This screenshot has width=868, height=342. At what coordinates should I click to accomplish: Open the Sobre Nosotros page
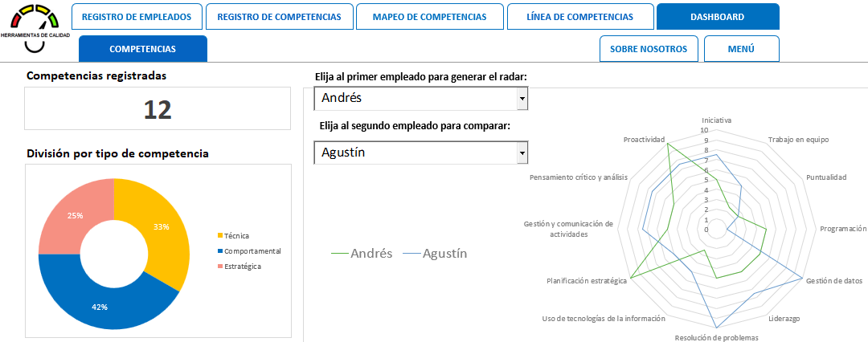point(648,49)
